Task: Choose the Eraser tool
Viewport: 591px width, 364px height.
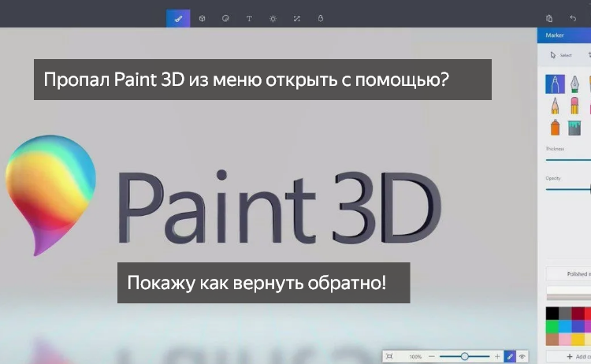Action: (574, 106)
